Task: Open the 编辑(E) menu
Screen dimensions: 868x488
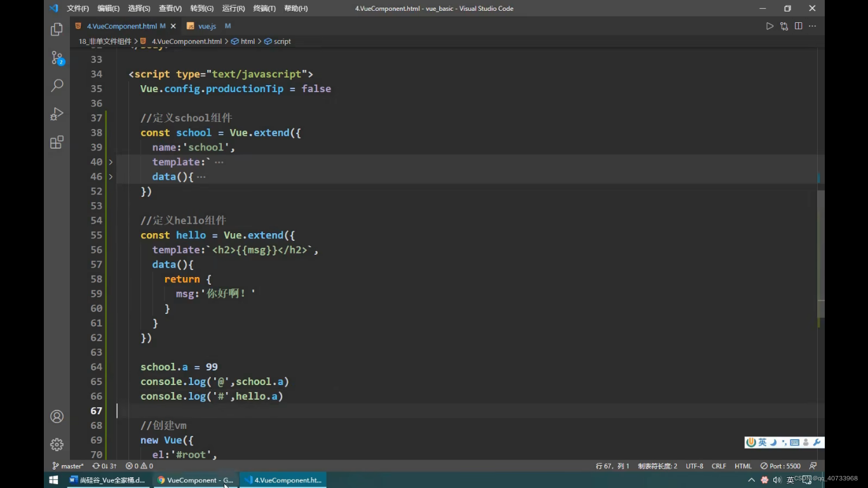Action: (108, 8)
